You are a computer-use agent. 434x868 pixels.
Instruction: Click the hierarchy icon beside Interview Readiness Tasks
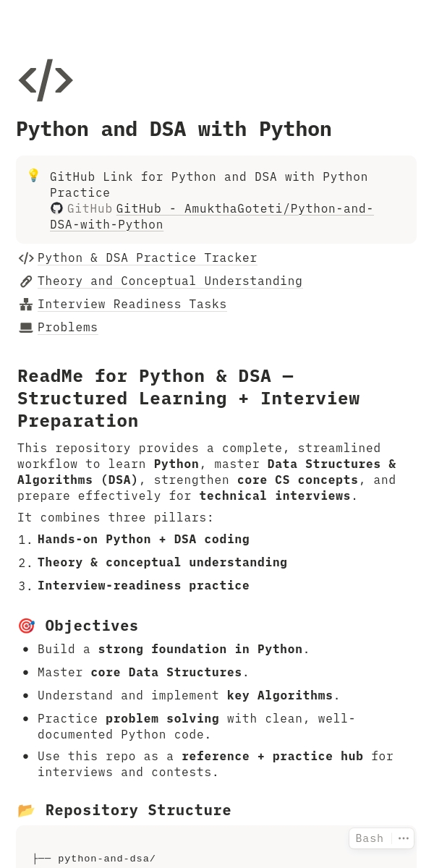tap(26, 305)
